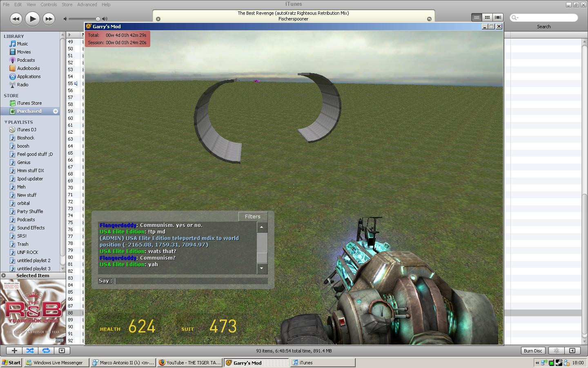
Task: Open the View menu
Action: pyautogui.click(x=31, y=4)
